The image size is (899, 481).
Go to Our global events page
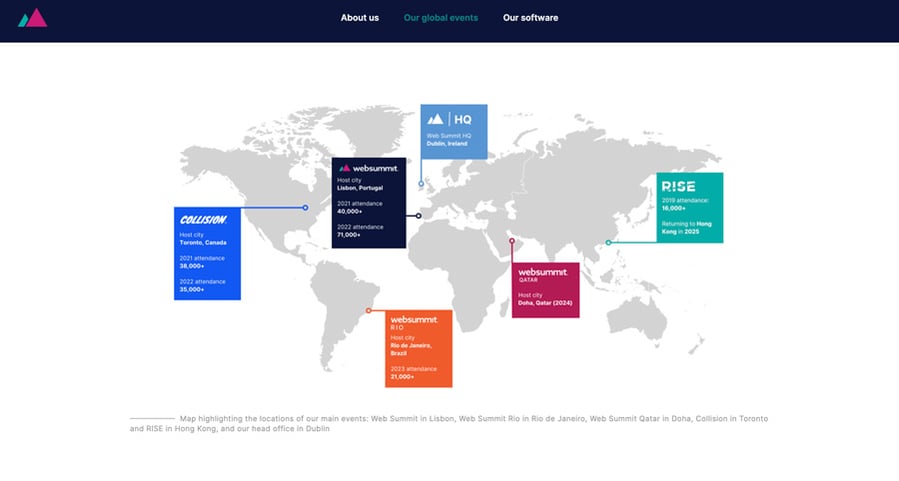[x=440, y=18]
